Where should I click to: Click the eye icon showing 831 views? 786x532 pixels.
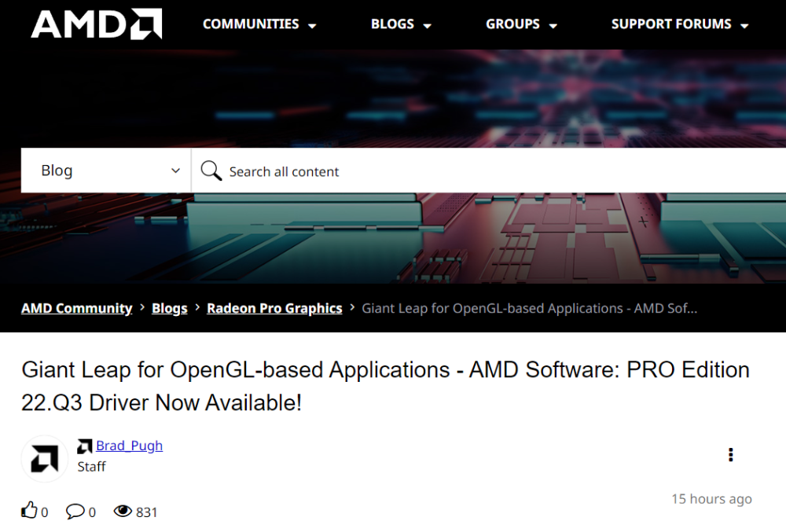coord(123,511)
